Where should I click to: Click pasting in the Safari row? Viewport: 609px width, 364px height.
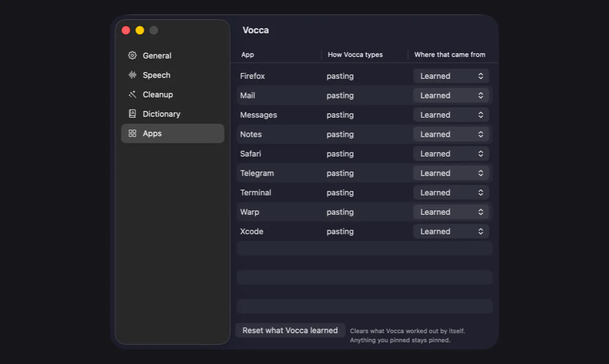pos(340,154)
